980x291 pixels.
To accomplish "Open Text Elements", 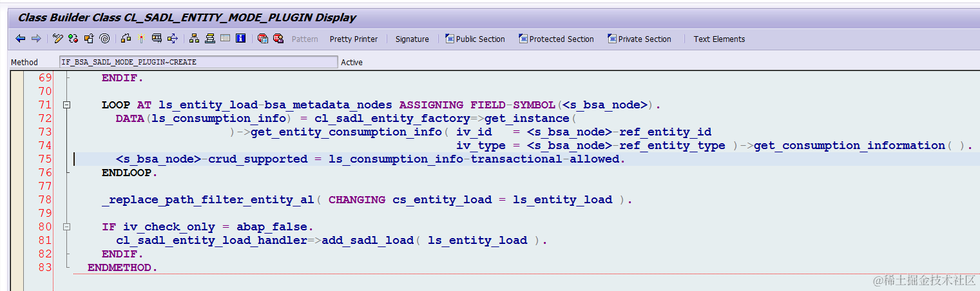I will coord(719,39).
